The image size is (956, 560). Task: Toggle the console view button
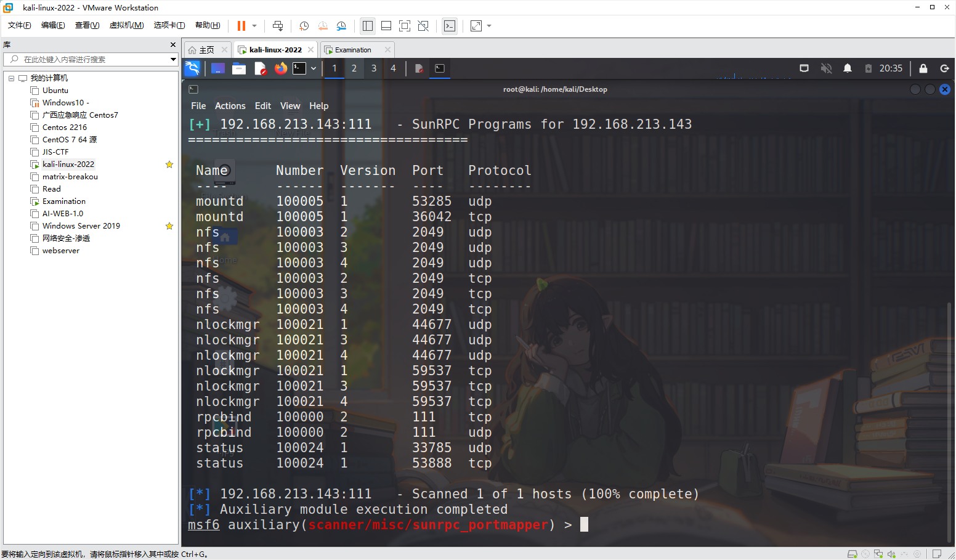[x=450, y=26]
